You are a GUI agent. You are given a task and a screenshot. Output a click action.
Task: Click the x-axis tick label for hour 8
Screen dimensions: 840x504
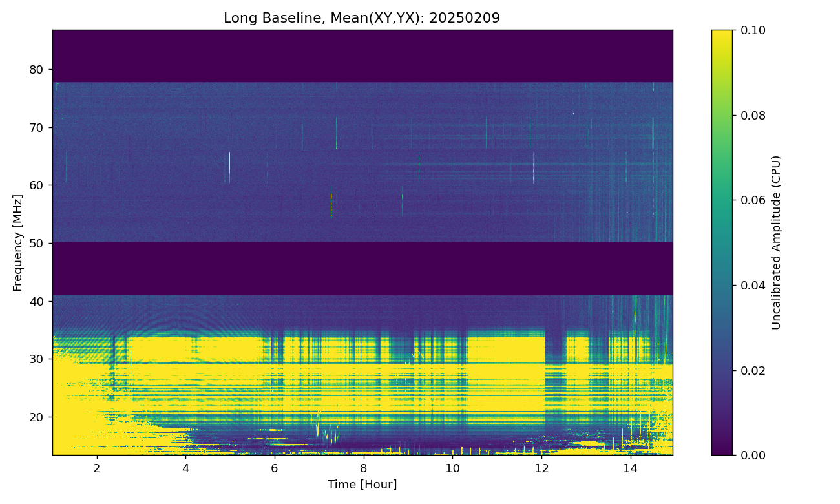click(363, 467)
